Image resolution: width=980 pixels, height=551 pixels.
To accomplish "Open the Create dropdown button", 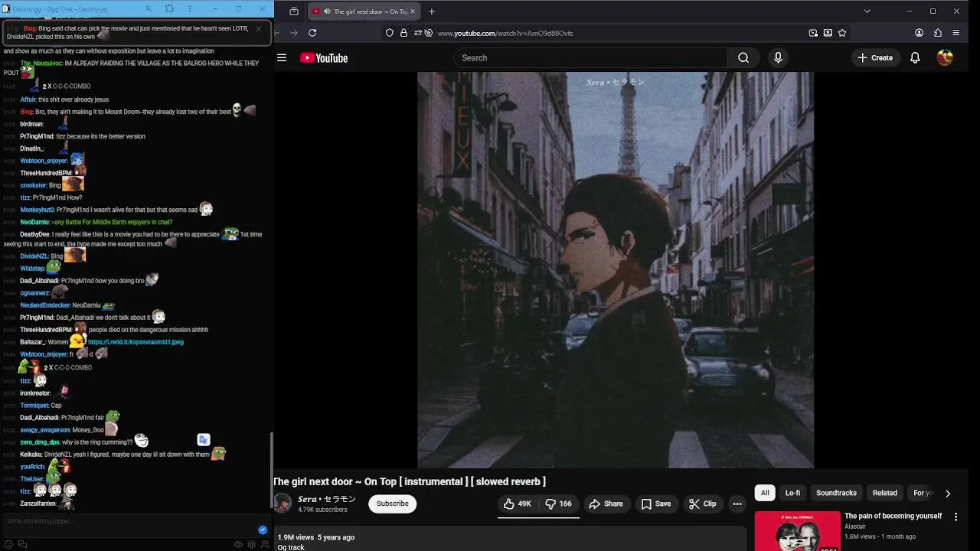I will (x=874, y=58).
